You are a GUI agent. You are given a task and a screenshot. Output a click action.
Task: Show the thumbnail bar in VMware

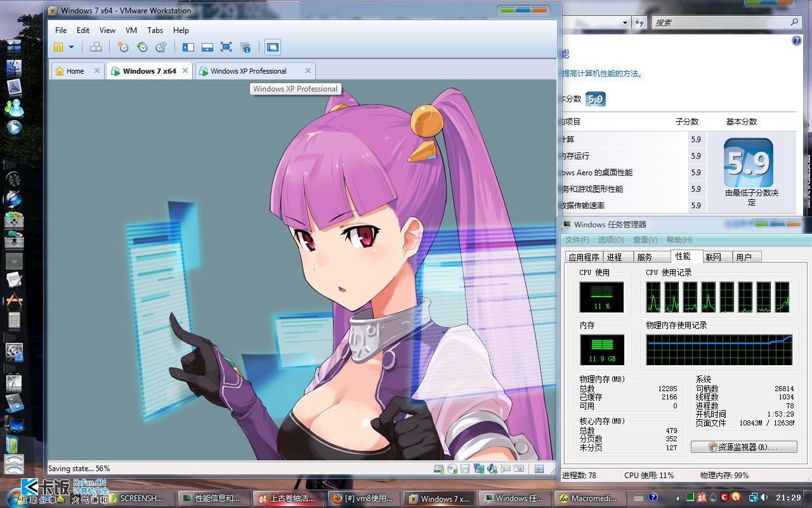tap(207, 47)
